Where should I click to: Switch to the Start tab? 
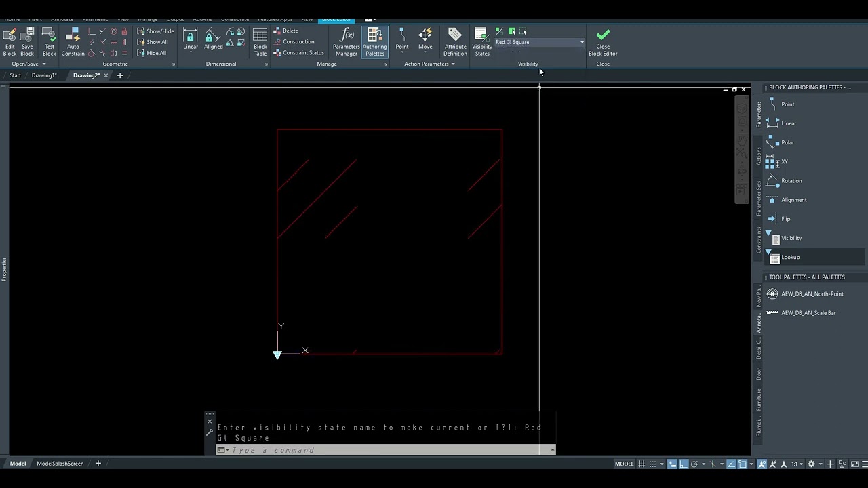coord(15,75)
